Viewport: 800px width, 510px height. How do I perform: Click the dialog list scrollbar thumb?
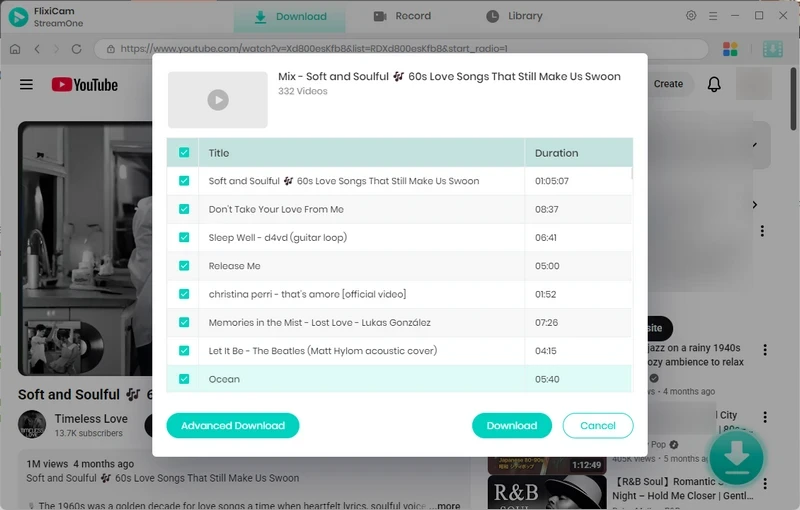tap(632, 173)
